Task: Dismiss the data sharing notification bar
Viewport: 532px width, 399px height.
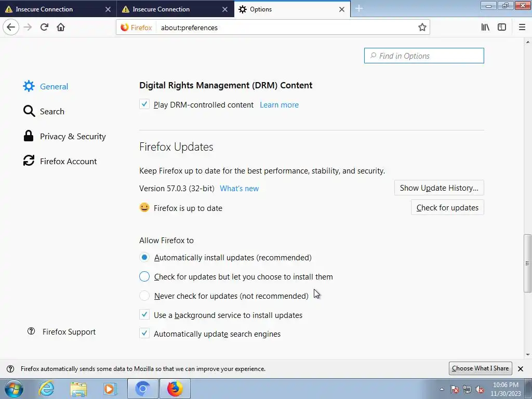Action: [x=521, y=369]
